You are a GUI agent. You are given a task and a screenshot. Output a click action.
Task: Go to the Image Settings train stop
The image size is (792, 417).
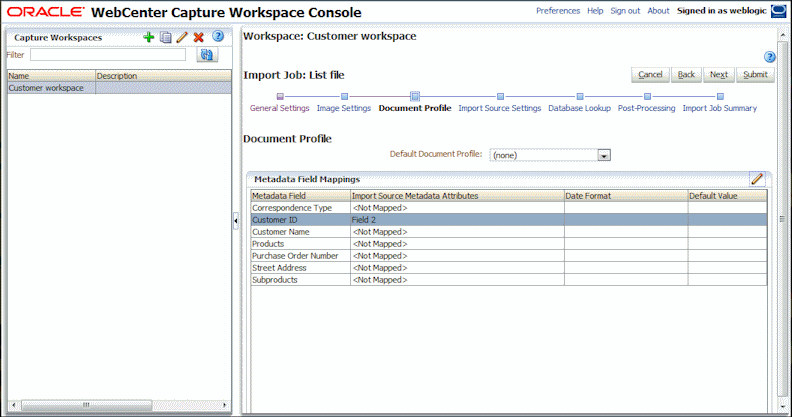click(x=343, y=108)
